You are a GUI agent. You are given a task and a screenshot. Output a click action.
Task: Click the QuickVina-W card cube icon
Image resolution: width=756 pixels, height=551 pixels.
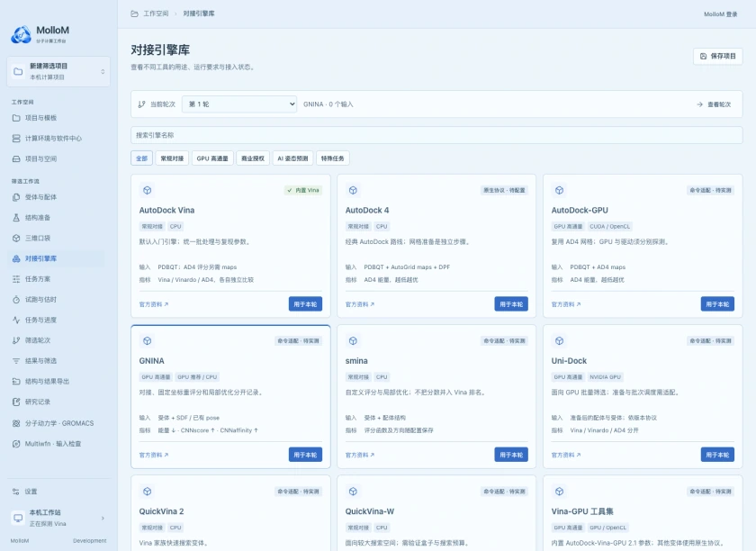click(x=353, y=492)
